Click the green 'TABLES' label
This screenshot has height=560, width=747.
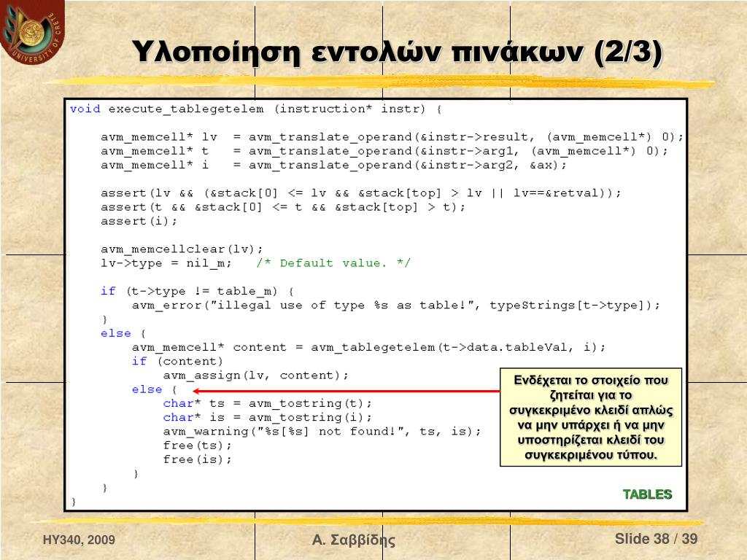pyautogui.click(x=647, y=494)
